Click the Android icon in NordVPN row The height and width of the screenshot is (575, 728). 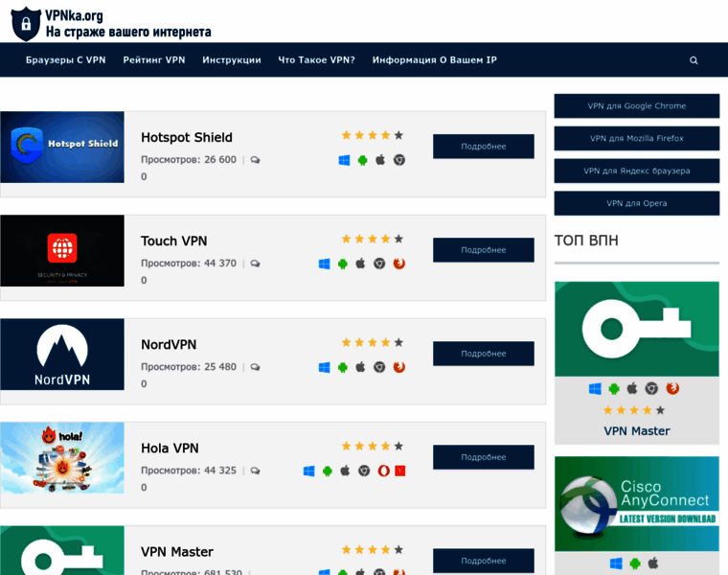coord(343,367)
